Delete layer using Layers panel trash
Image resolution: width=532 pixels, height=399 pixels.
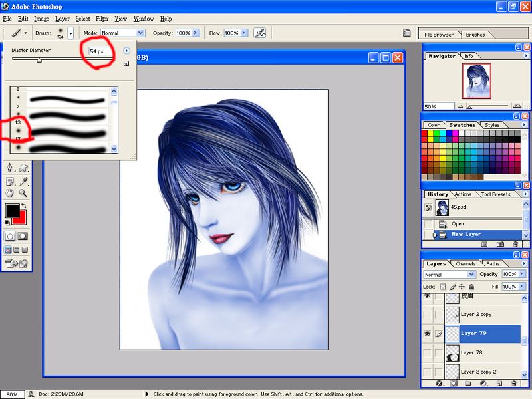(x=514, y=384)
